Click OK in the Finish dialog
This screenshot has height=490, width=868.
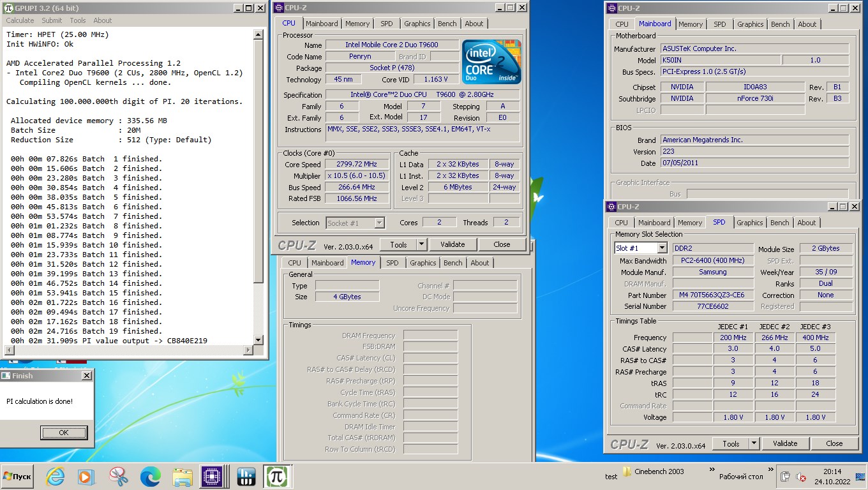click(x=64, y=433)
